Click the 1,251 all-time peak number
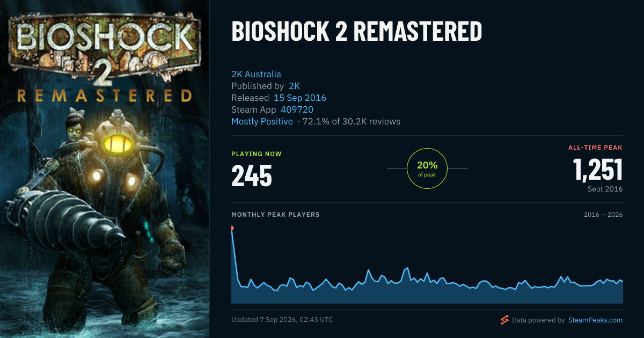 coord(598,169)
